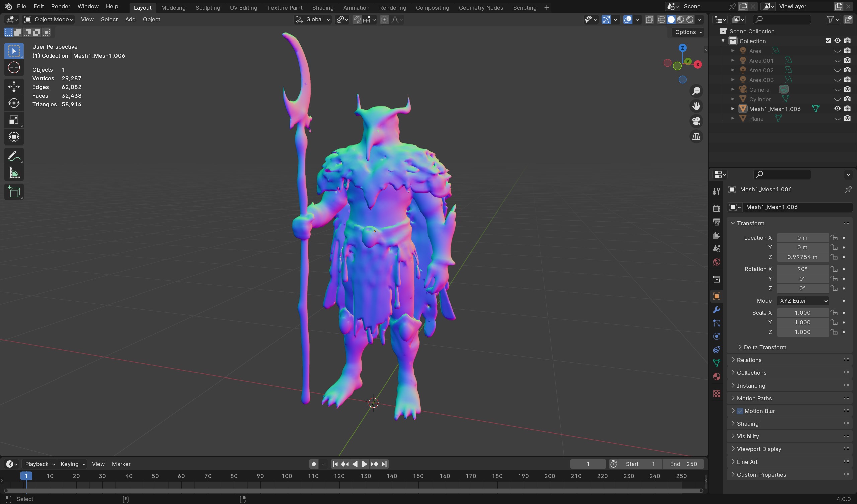This screenshot has width=857, height=504.
Task: Switch to the Sculpting workspace tab
Action: click(208, 7)
